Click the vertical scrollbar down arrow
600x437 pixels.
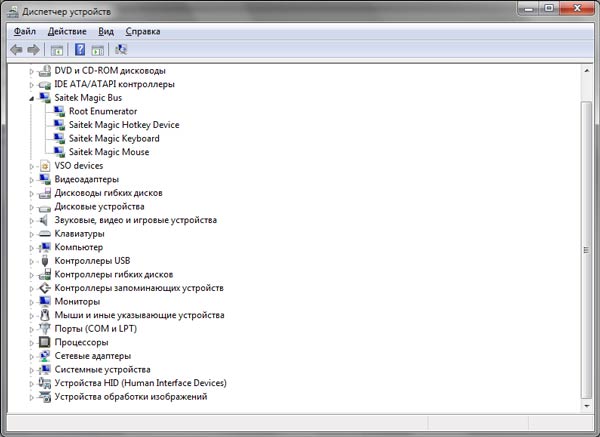tap(587, 406)
